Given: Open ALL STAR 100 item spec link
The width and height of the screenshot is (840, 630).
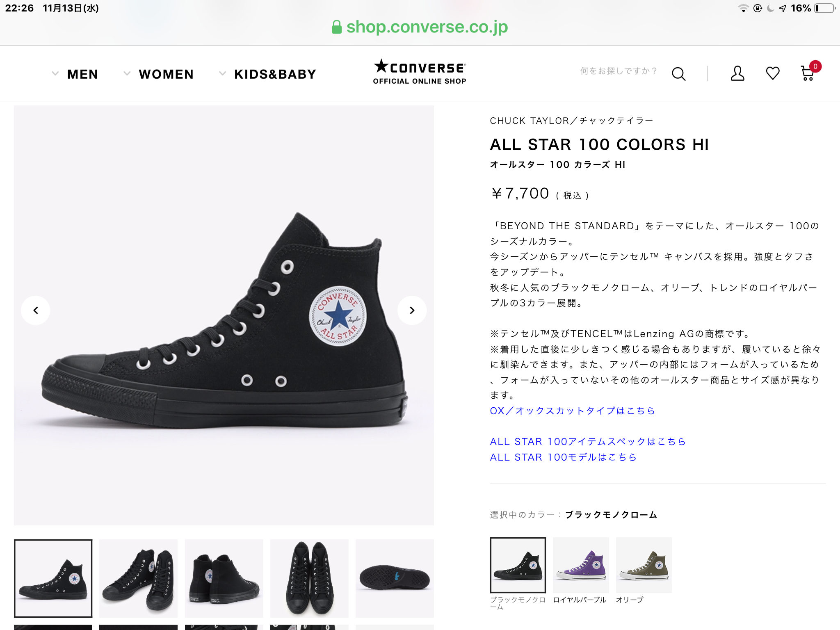Looking at the screenshot, I should tap(588, 441).
